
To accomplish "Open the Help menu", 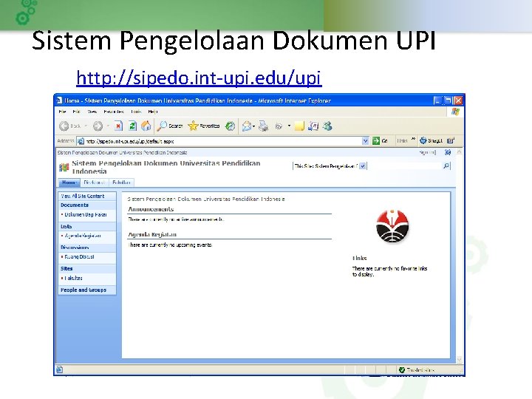I will [x=153, y=112].
